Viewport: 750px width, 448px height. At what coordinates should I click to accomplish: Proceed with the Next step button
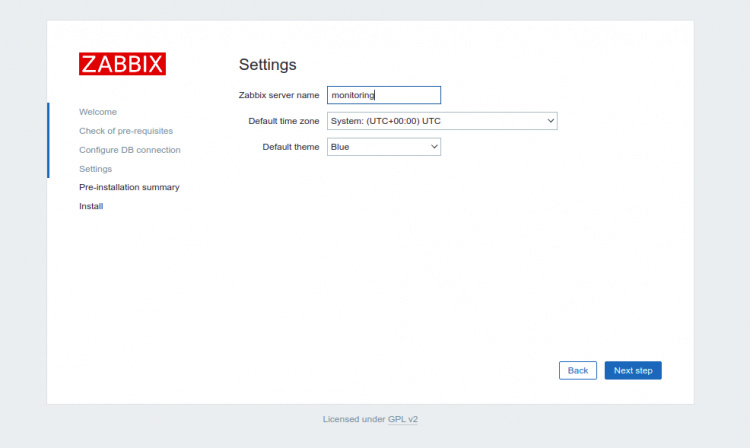pos(632,370)
